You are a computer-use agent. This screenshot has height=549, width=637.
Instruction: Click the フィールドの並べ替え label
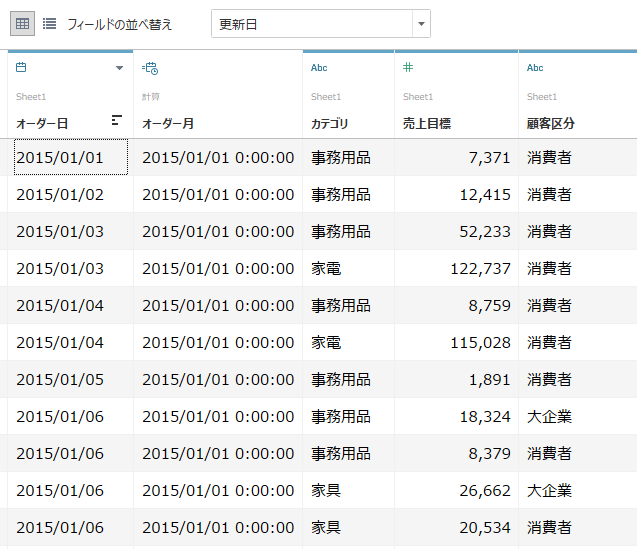tap(120, 24)
